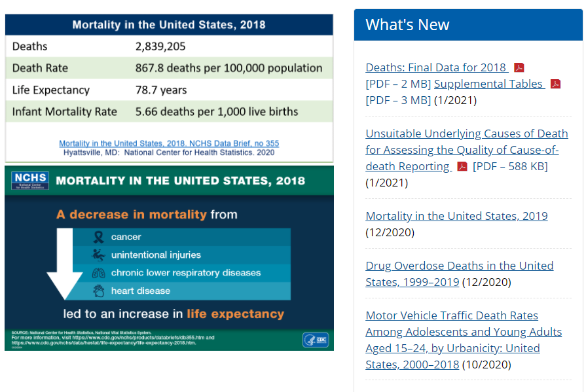Click the '[PDF – 588 KB]' text
Viewport: 586px width, 392px height.
510,166
